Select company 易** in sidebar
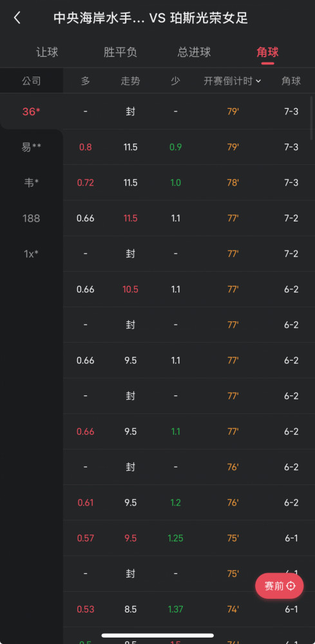The width and height of the screenshot is (315, 644). 32,147
